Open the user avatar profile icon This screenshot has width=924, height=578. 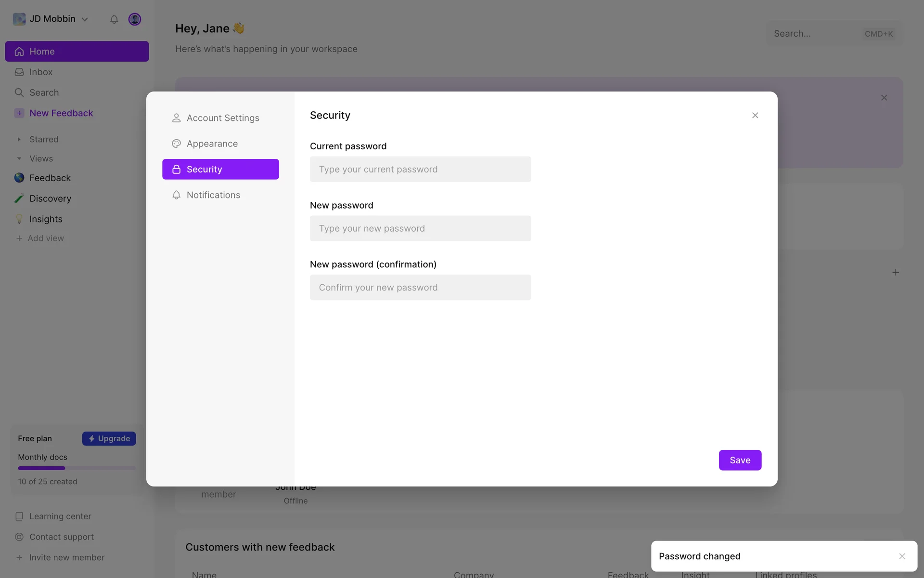[135, 19]
